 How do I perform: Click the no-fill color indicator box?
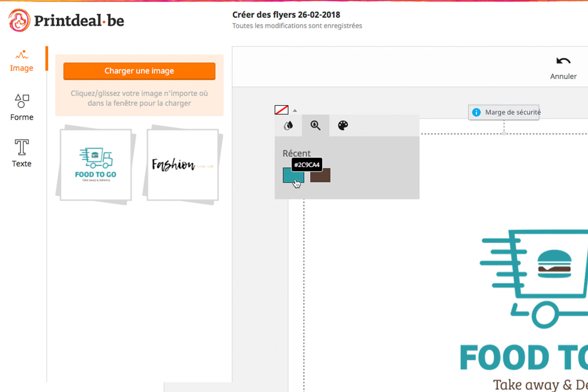(282, 110)
